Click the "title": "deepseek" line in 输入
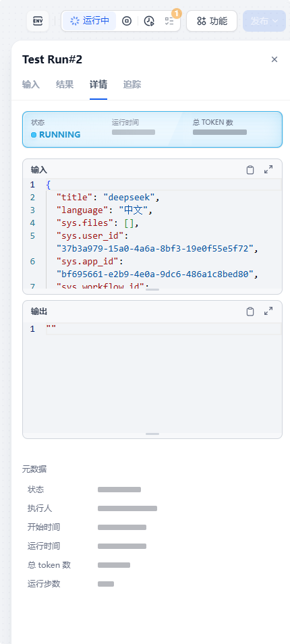The image size is (290, 644). 108,198
